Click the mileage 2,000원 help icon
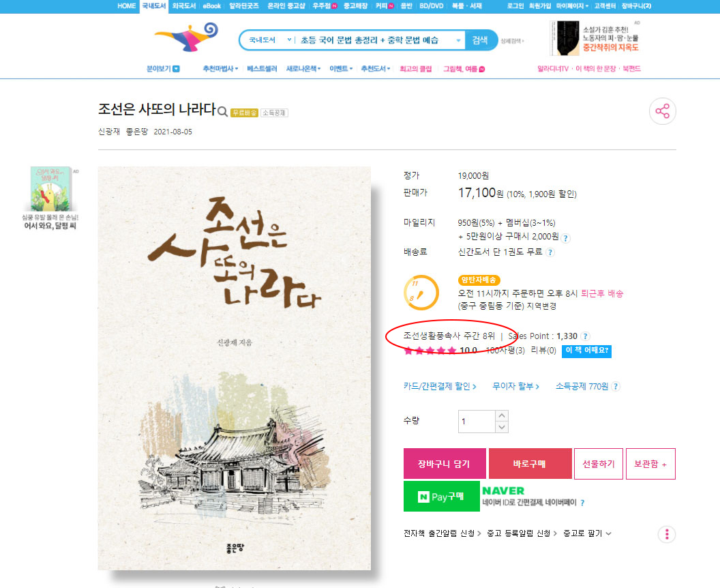This screenshot has height=588, width=720. click(x=566, y=238)
